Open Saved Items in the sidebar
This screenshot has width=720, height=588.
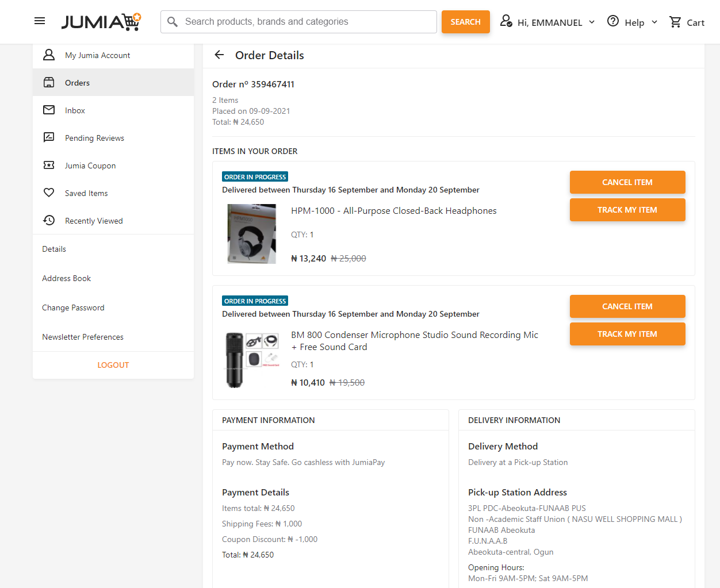(x=113, y=193)
